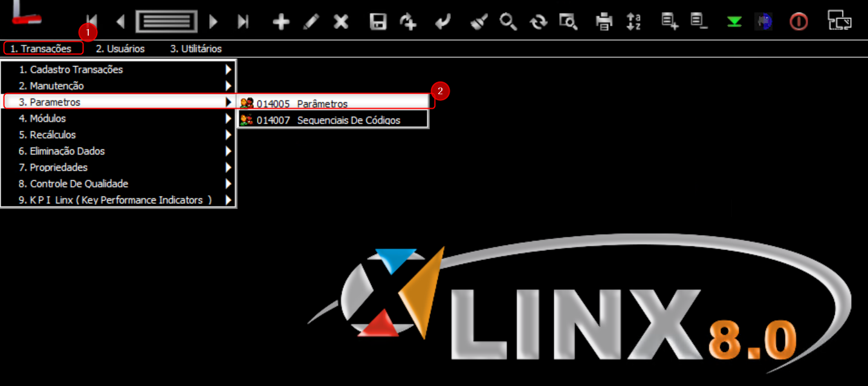Open the 2. Usuários menu
This screenshot has height=386, width=868.
120,48
